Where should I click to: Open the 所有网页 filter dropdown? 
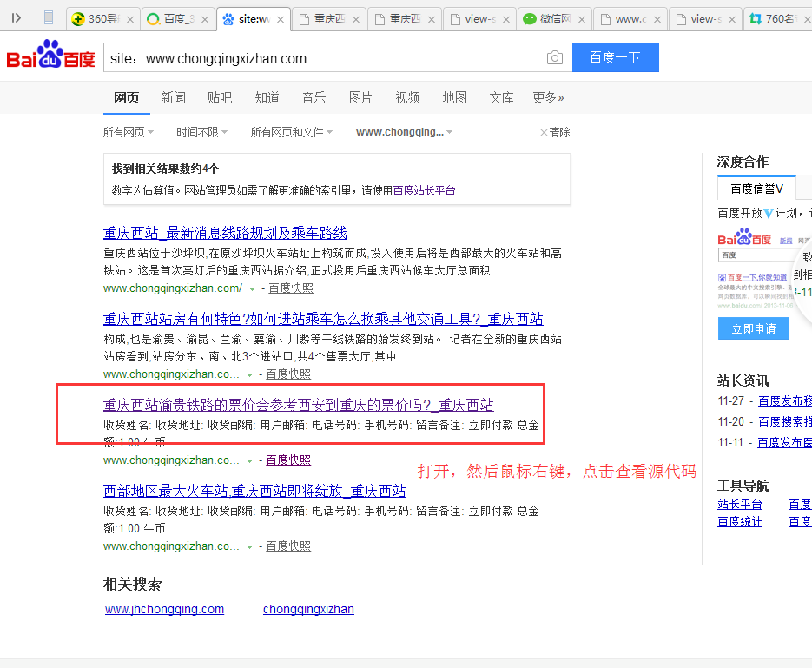(129, 132)
